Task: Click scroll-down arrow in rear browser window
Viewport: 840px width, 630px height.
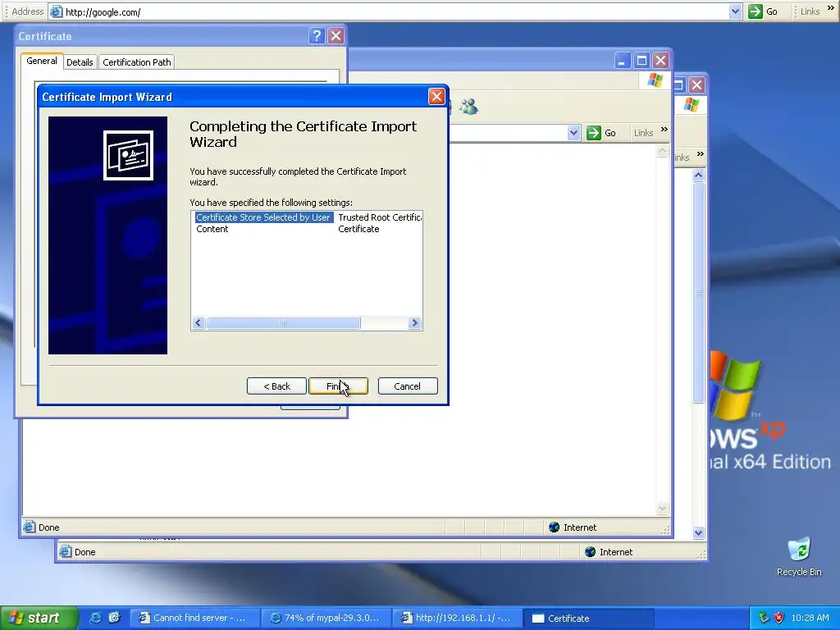Action: (x=698, y=532)
